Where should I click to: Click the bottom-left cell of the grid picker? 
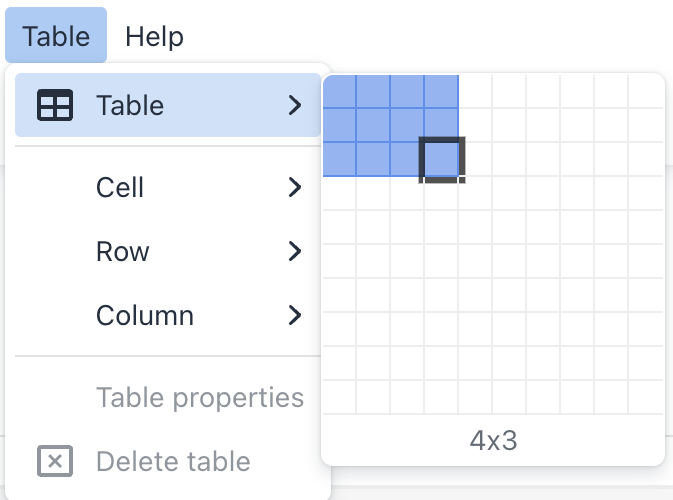(339, 397)
